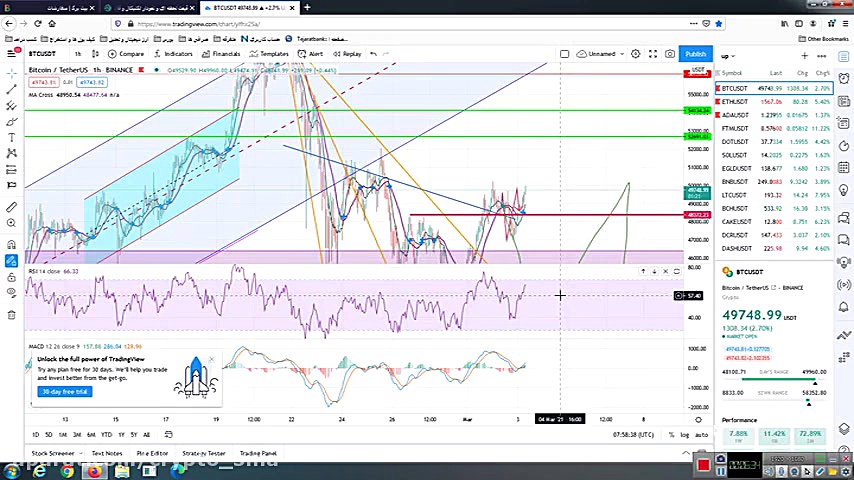Toggle hide all drawings eye icon
Image resolution: width=854 pixels, height=480 pixels.
click(x=11, y=293)
